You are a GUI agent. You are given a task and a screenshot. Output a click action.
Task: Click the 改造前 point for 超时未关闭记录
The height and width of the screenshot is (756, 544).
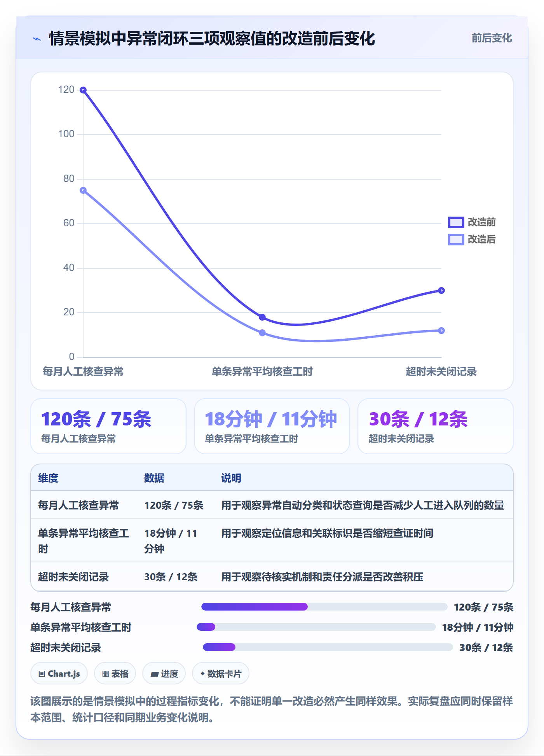tap(441, 290)
